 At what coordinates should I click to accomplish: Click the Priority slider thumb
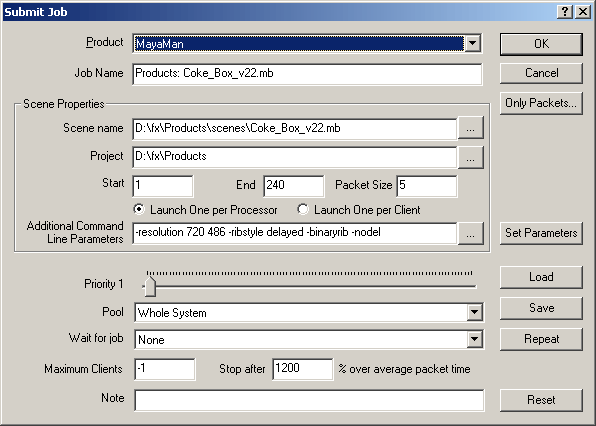pos(151,286)
